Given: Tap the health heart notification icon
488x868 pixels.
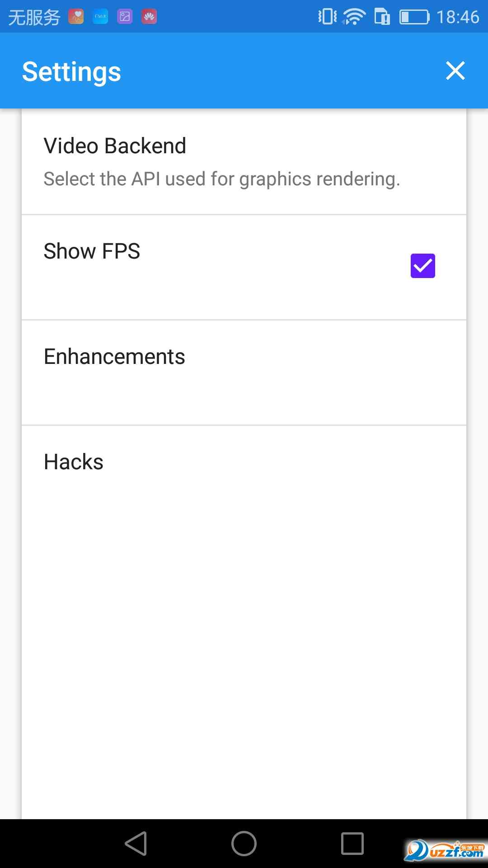Looking at the screenshot, I should (76, 17).
